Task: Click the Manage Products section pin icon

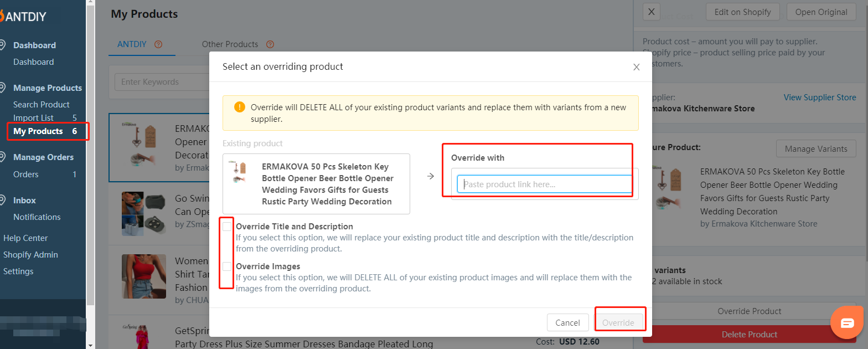Action: (x=3, y=88)
